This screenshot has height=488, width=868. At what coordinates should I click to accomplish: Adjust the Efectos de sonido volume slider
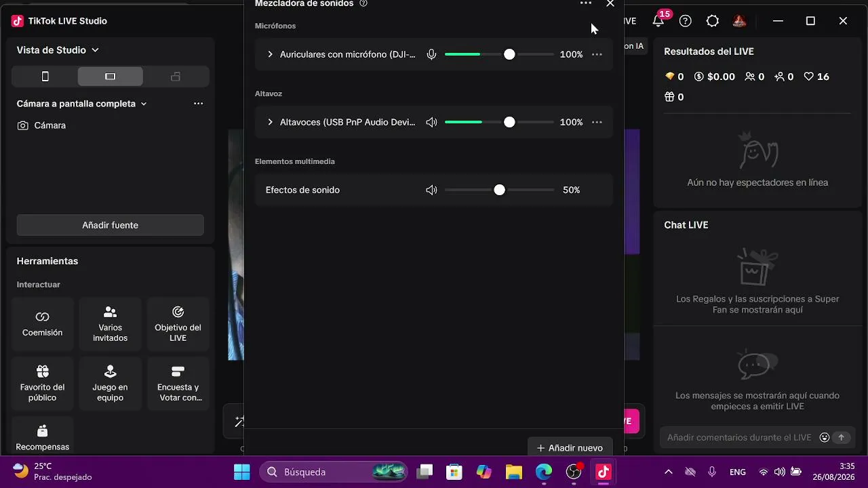tap(499, 190)
